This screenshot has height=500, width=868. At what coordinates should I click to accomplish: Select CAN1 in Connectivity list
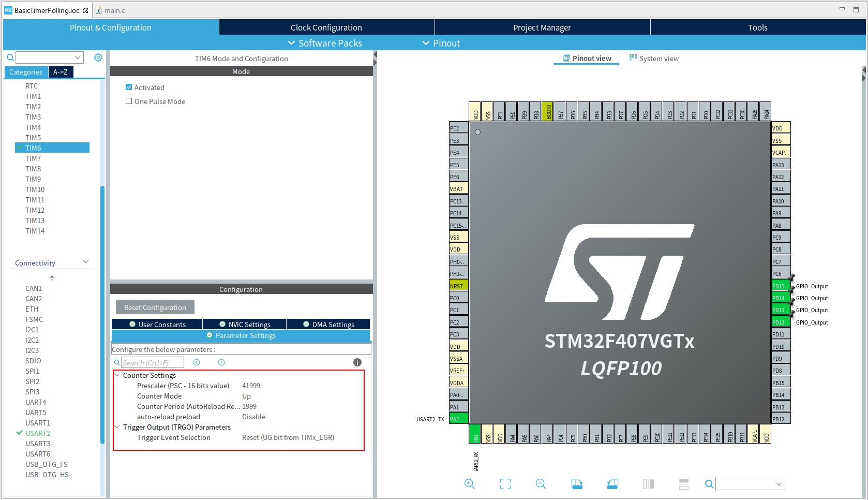click(34, 288)
